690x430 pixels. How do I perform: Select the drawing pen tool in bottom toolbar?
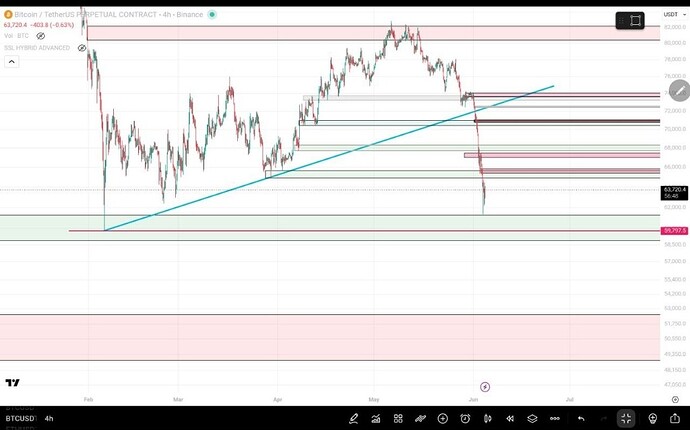(x=353, y=419)
